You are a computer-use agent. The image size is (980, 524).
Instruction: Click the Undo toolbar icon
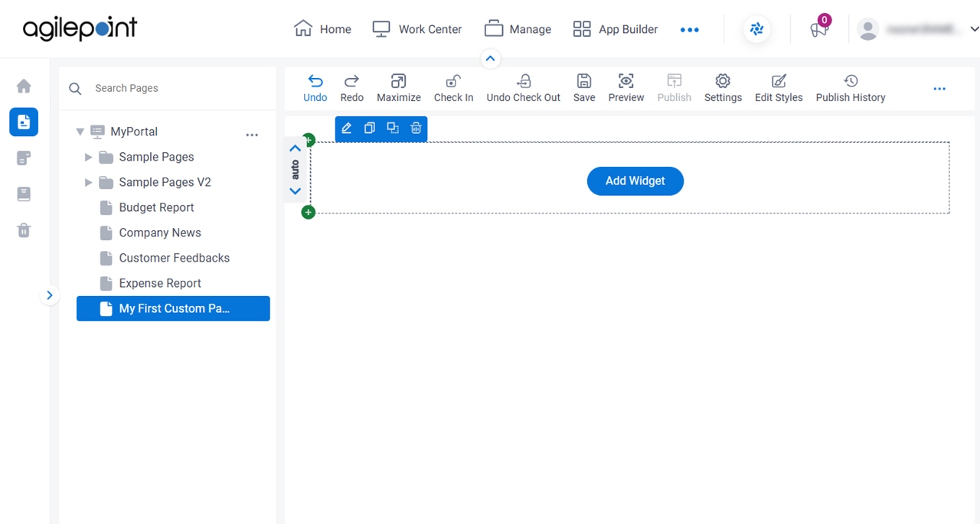click(315, 81)
